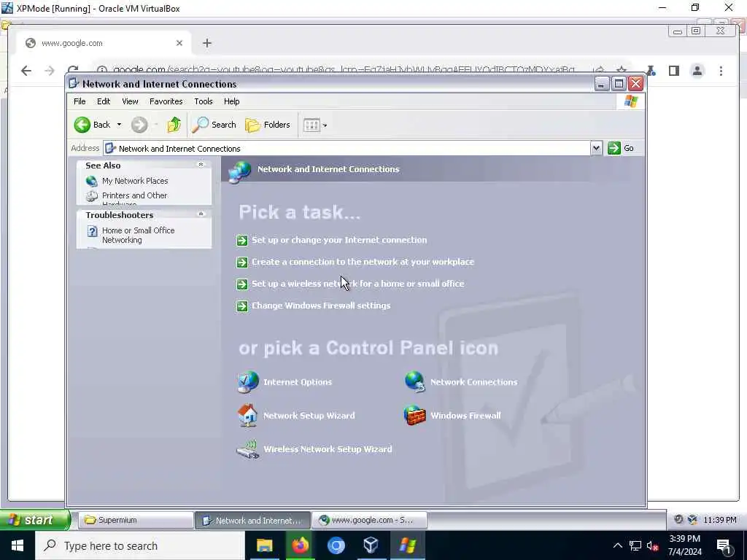Open Firefox from the Windows taskbar

[300, 545]
